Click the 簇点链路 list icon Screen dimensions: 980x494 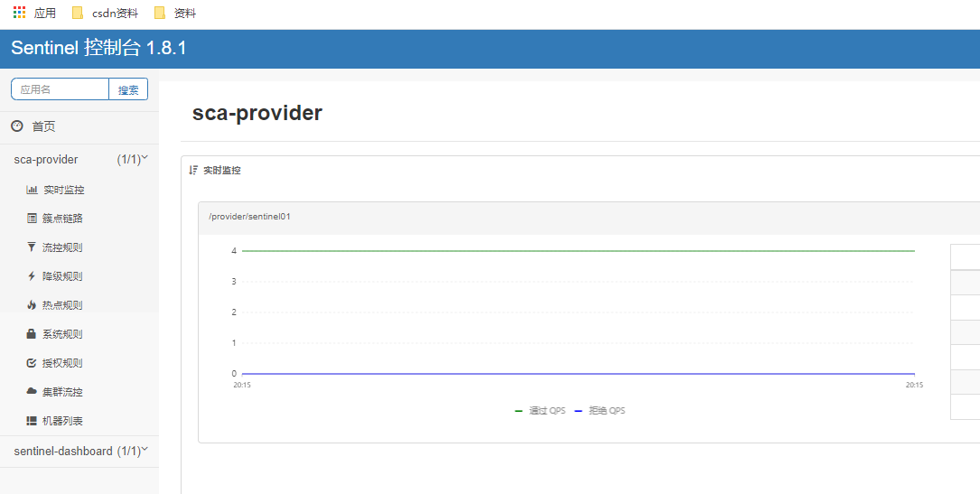32,219
